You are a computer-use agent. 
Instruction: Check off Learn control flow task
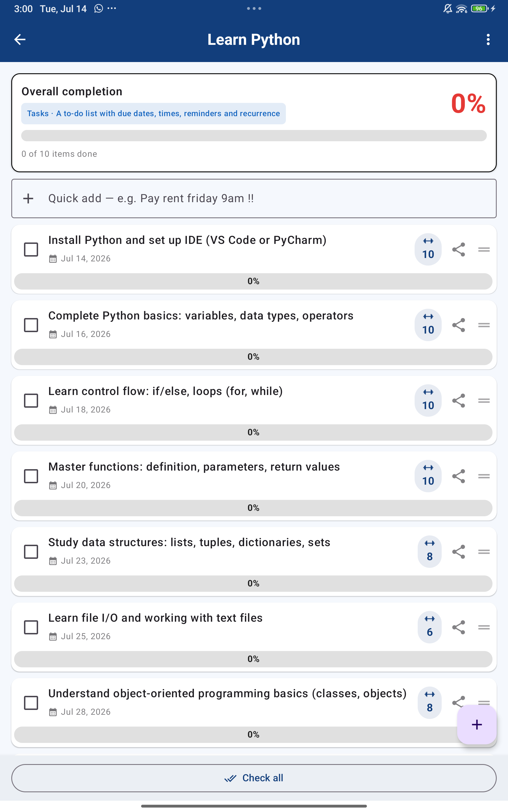(31, 400)
